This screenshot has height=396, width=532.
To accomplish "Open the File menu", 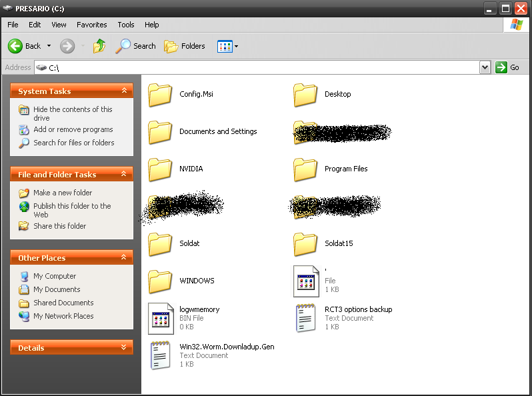I will tap(13, 25).
